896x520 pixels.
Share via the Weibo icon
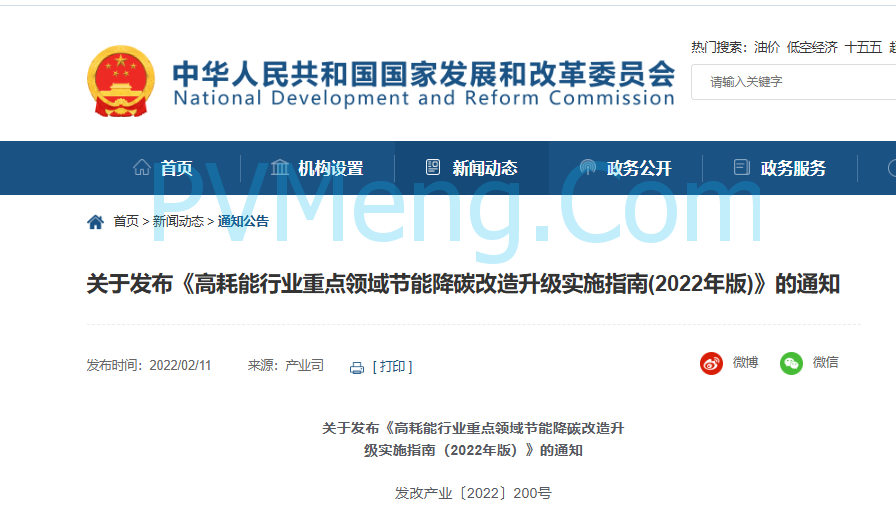click(x=711, y=363)
